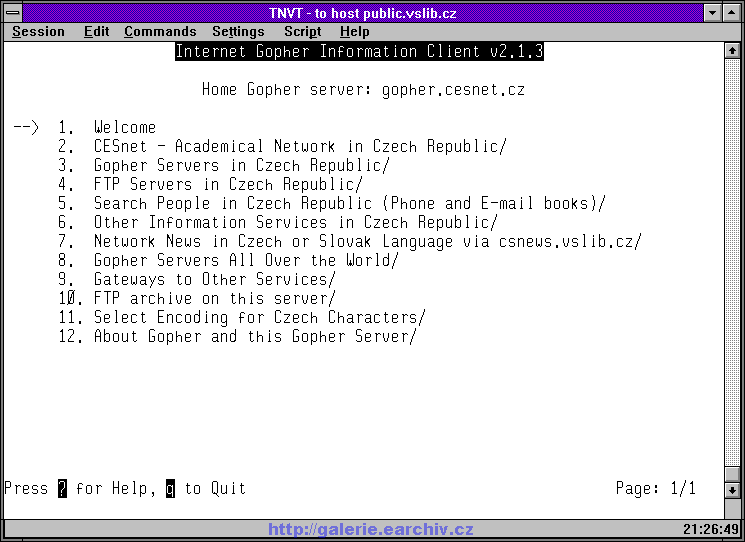
Task: Click the highlighted ? help key
Action: (x=63, y=488)
